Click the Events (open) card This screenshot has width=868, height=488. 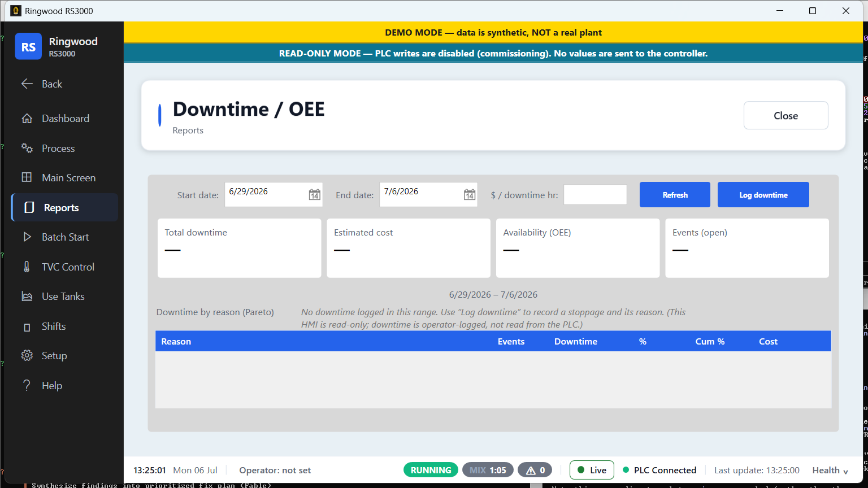[747, 248]
